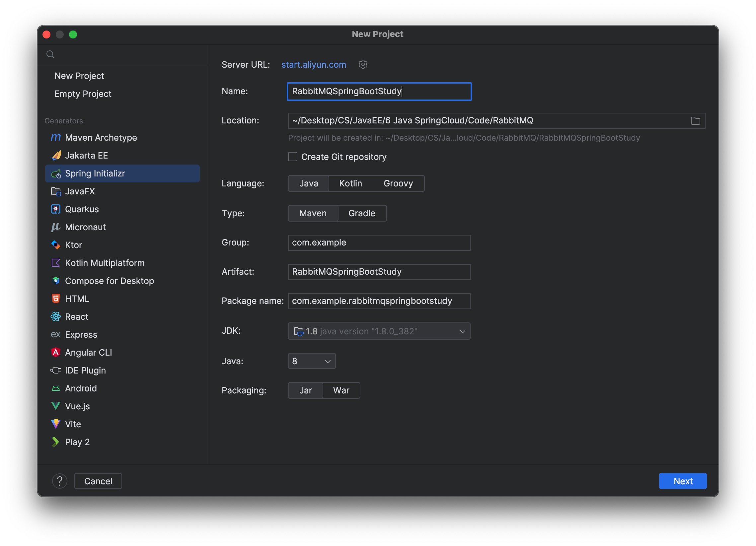
Task: Select Empty Project in sidebar
Action: click(x=83, y=94)
